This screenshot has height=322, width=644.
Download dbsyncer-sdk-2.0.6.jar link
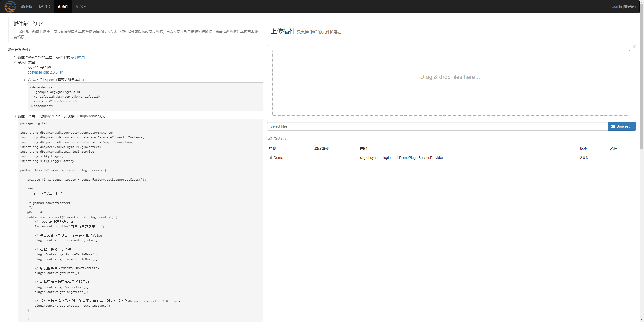[x=45, y=72]
